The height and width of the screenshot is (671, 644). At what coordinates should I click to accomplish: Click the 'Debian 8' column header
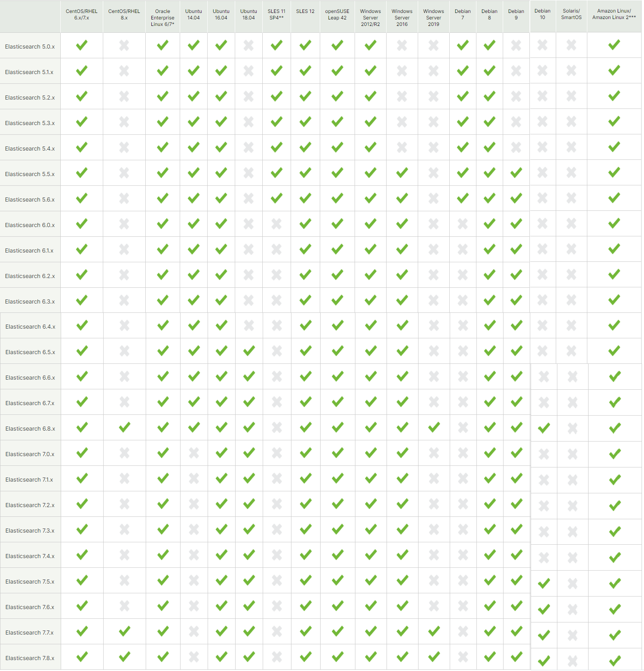(x=489, y=15)
